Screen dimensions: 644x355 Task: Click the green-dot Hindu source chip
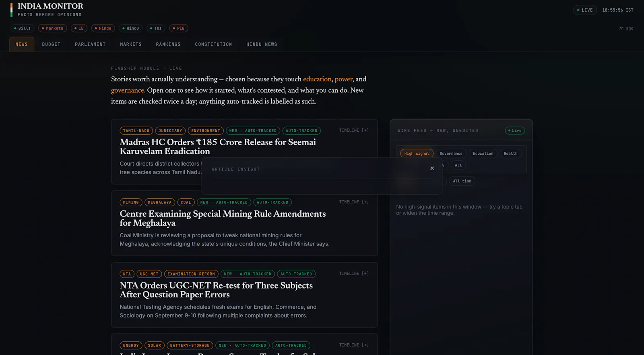(x=131, y=28)
